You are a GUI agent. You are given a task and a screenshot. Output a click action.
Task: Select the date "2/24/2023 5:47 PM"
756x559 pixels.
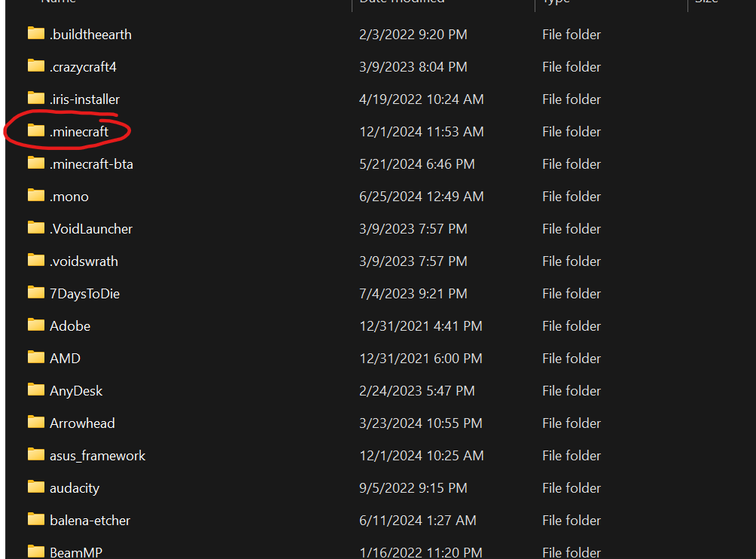coord(417,391)
